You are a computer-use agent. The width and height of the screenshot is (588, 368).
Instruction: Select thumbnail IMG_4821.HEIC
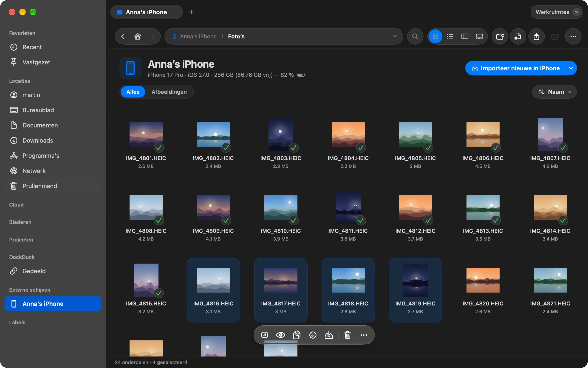pyautogui.click(x=550, y=280)
